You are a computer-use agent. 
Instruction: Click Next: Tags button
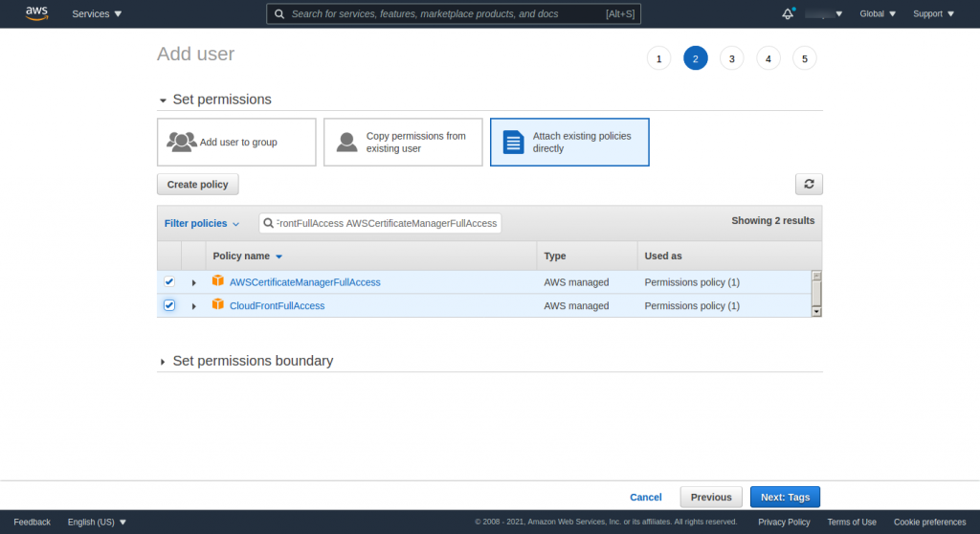click(785, 497)
